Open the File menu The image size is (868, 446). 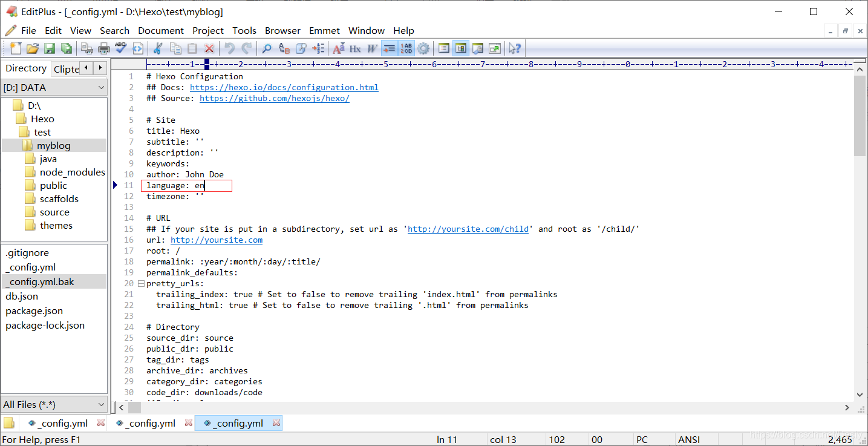click(28, 30)
